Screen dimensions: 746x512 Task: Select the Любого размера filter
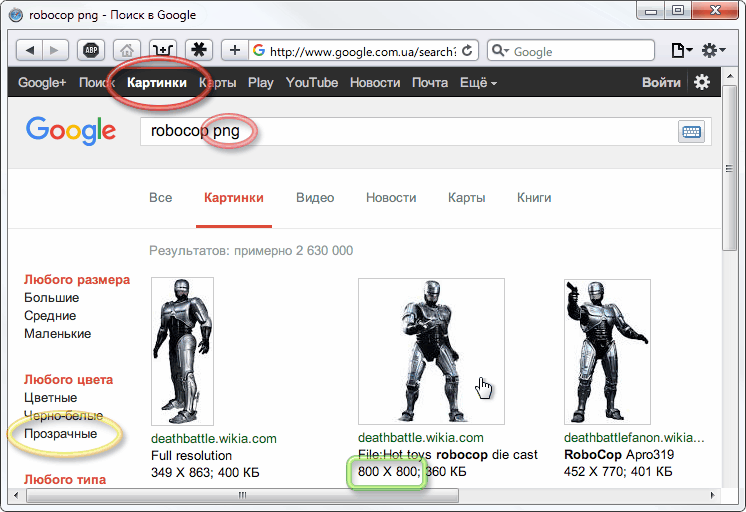pyautogui.click(x=77, y=280)
